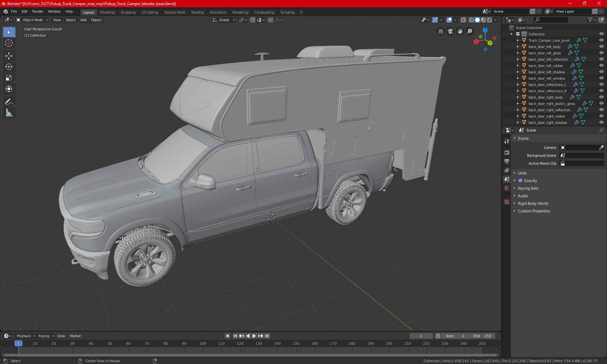607x364 pixels.
Task: Switch to material preview shading
Action: coord(483,20)
